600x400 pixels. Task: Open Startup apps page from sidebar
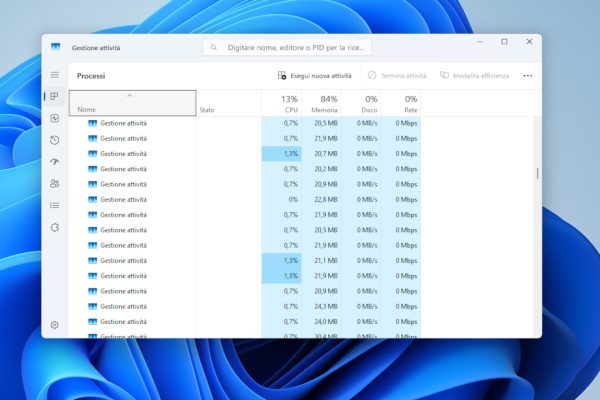pos(55,162)
